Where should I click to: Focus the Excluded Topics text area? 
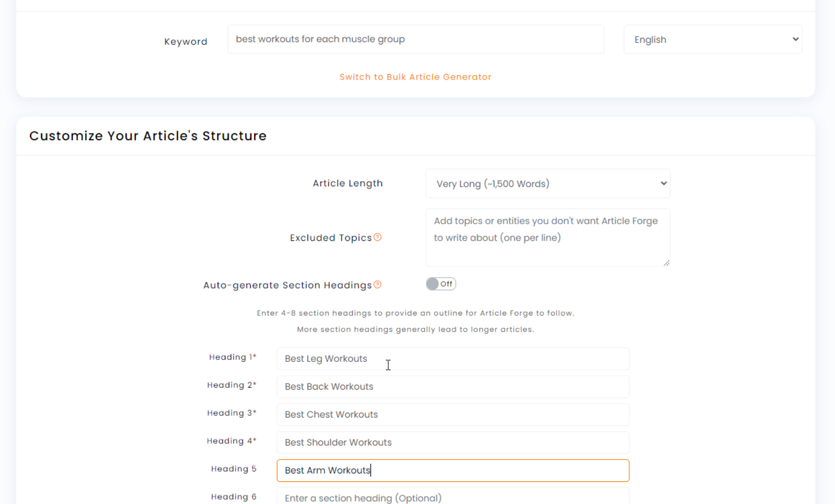point(547,238)
